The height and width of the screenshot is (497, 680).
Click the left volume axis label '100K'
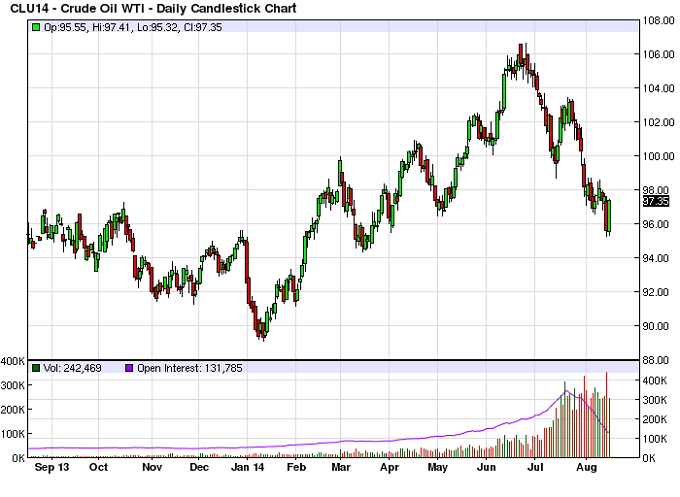[x=13, y=434]
